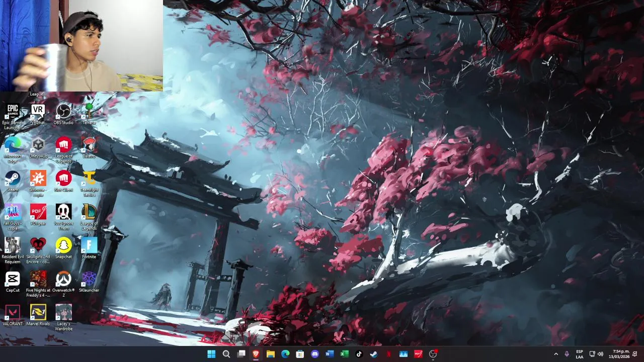Open Steam from the taskbar
The image size is (644, 362).
point(373,354)
